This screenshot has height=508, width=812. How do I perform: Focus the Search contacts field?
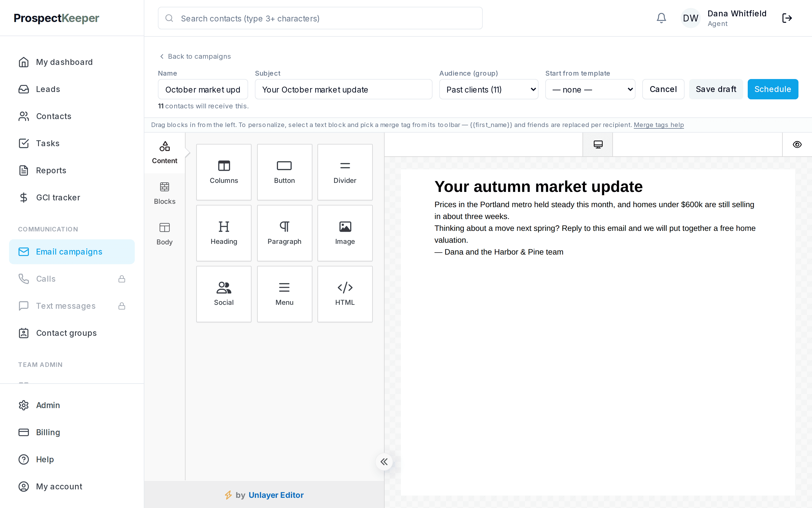coord(320,18)
